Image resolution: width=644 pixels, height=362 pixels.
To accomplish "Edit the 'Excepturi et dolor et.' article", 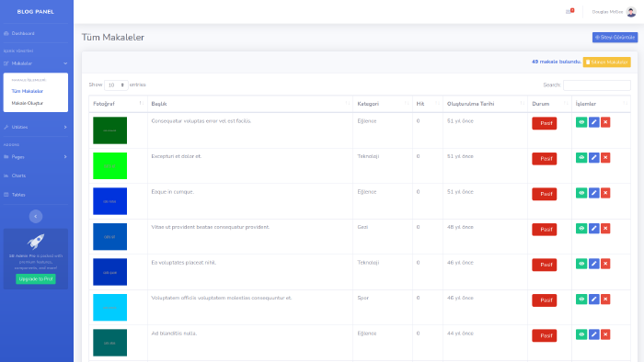I will click(593, 158).
